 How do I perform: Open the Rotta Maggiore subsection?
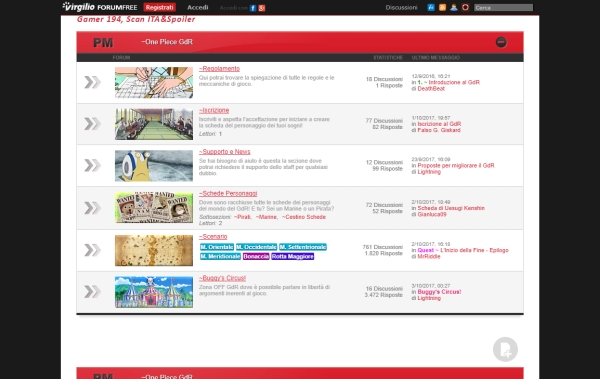point(293,256)
